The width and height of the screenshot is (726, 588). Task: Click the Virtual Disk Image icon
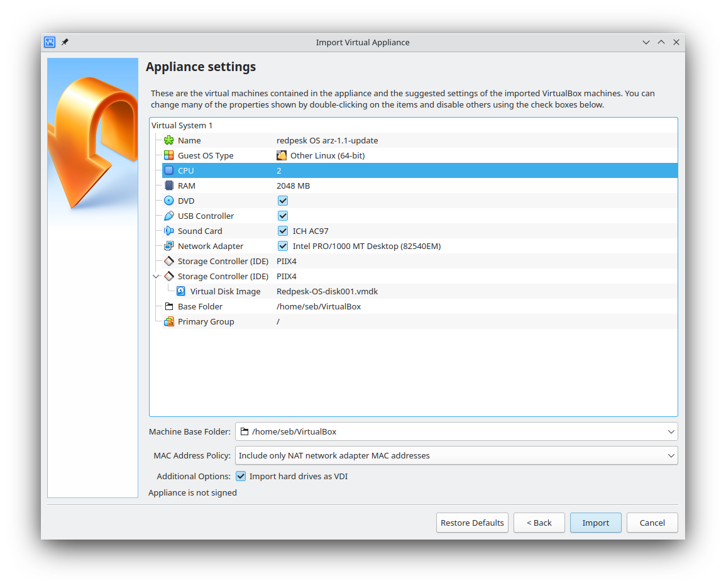pyautogui.click(x=181, y=291)
